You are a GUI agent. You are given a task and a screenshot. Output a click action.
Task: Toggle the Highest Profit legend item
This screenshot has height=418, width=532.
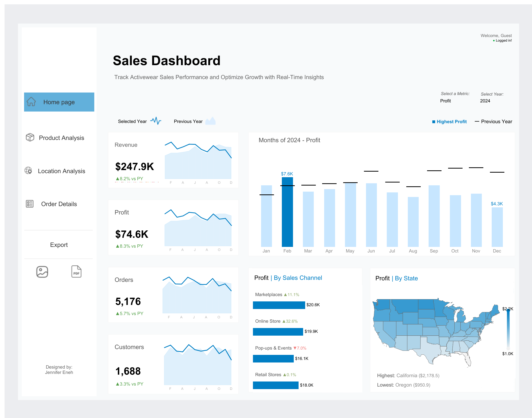(449, 122)
